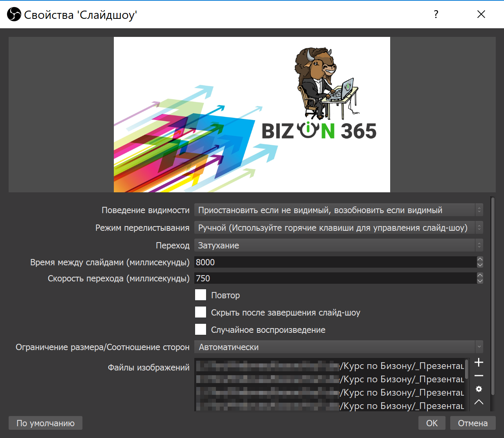Toggle Скрыть после завершения слайд-шоу checkbox

point(201,312)
